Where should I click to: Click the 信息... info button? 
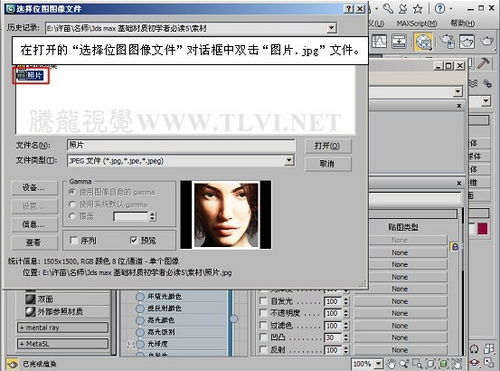[x=34, y=225]
